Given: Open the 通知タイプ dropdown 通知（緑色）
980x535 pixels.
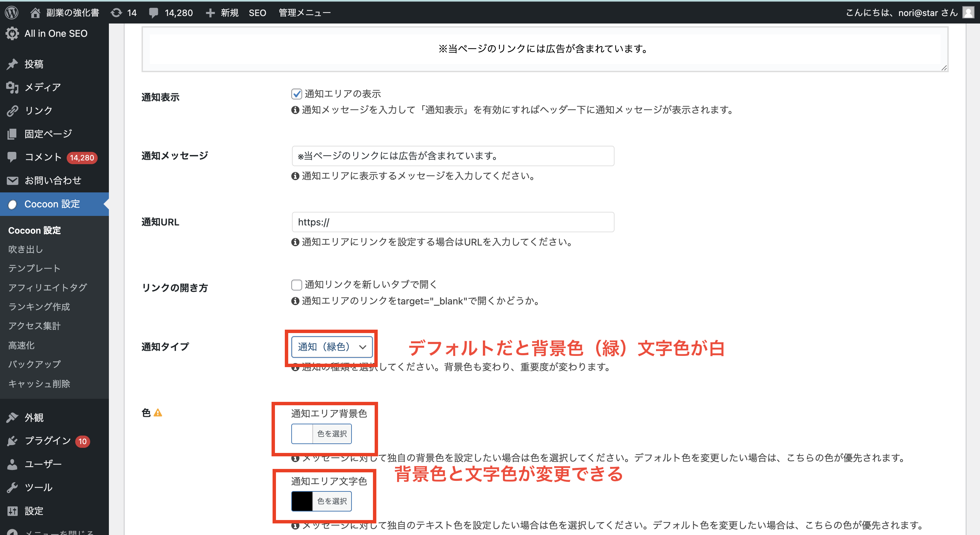Looking at the screenshot, I should pos(332,347).
